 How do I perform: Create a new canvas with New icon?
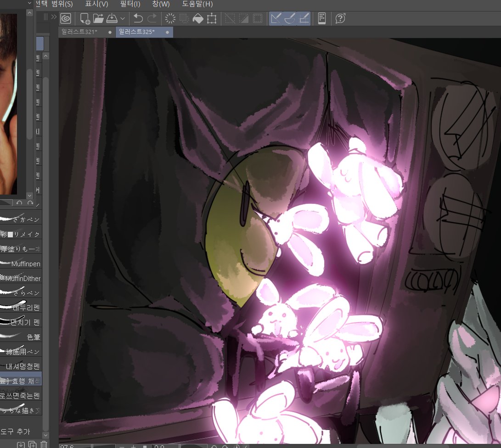[x=84, y=18]
